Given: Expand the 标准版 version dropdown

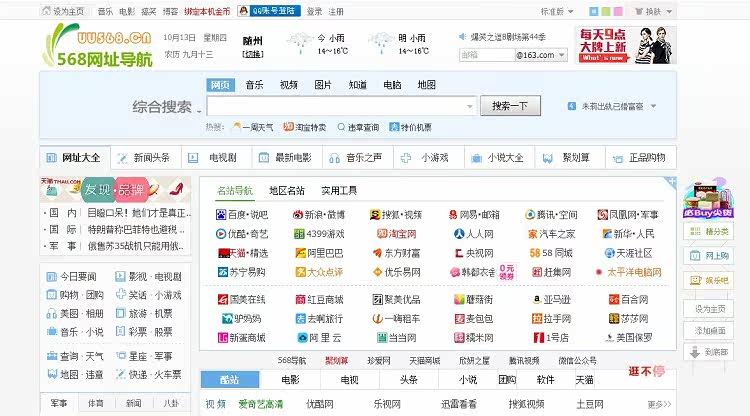Looking at the screenshot, I should coord(557,12).
